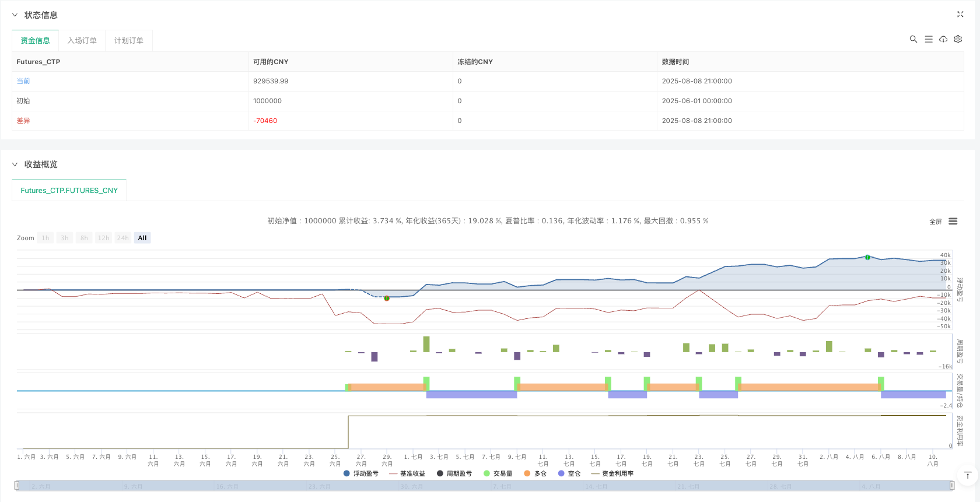Click the orange-green marker at the curve low
Image resolution: width=980 pixels, height=502 pixels.
click(387, 298)
